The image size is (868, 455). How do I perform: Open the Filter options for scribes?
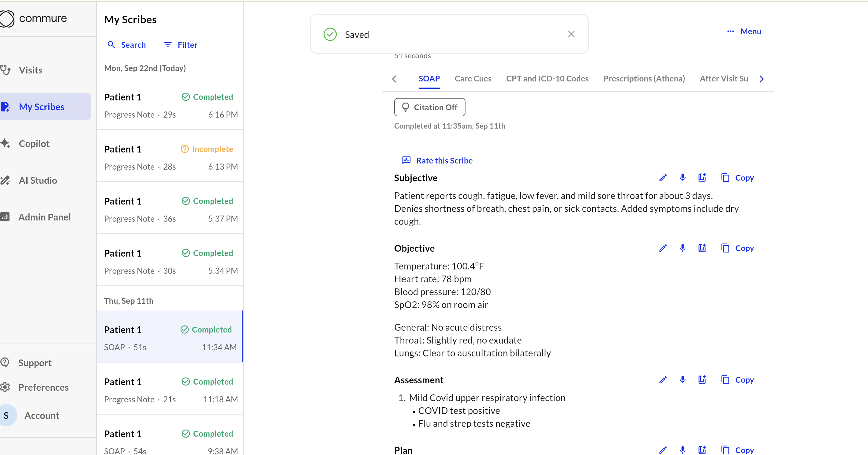click(181, 45)
